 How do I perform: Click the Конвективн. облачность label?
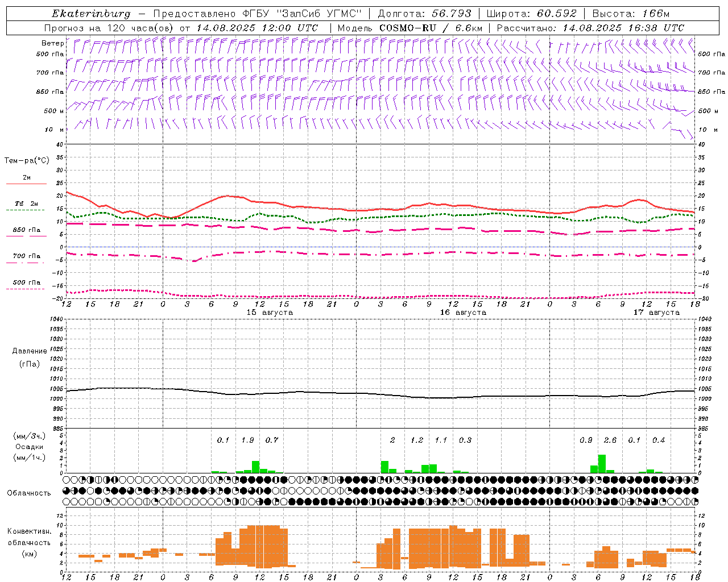point(29,542)
